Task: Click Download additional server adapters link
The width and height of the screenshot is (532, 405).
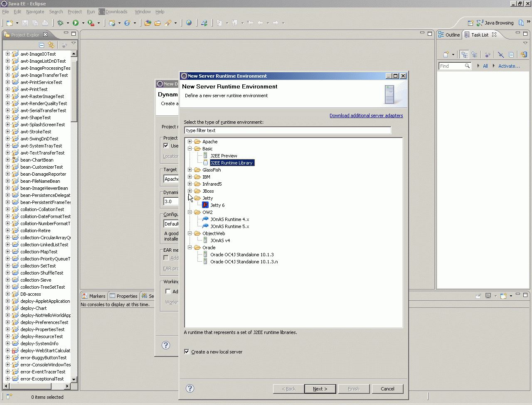Action: tap(366, 115)
